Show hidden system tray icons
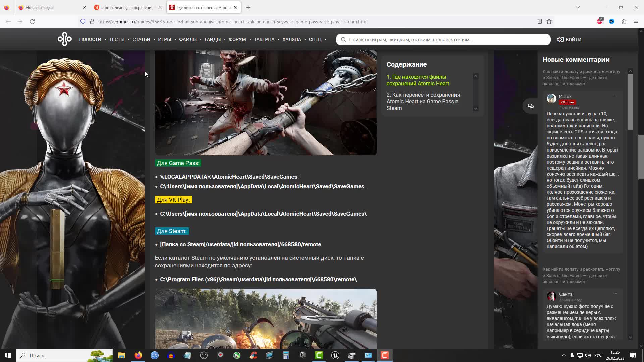Viewport: 644px width, 362px height. 563,355
